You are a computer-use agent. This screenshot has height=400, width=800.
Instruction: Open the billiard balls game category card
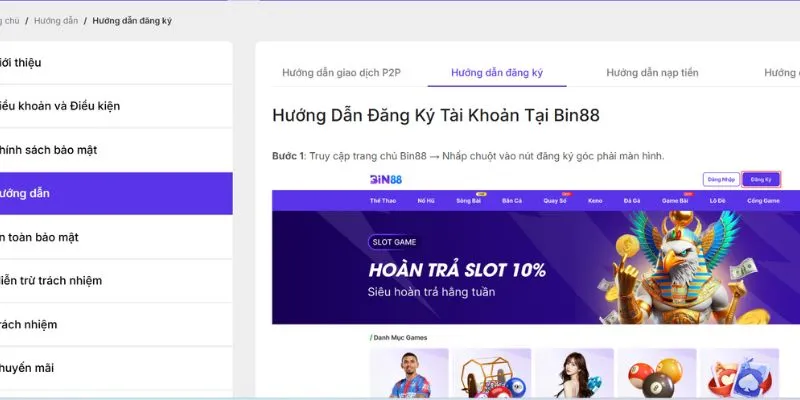point(657,373)
